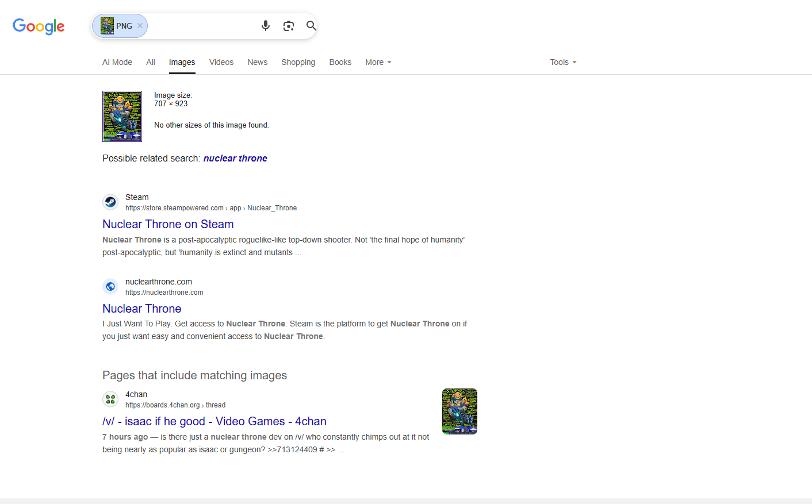
Task: Open the Videos tab
Action: (221, 62)
